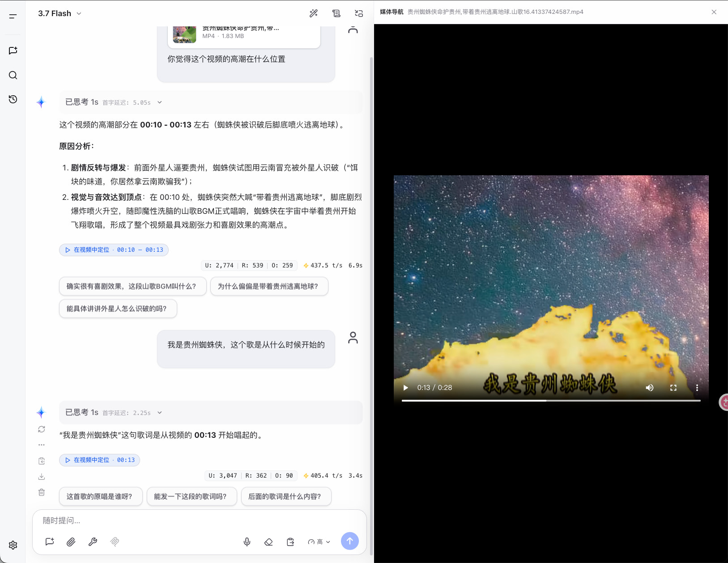Click the first user message avatar icon
The image size is (728, 563).
pyautogui.click(x=353, y=30)
